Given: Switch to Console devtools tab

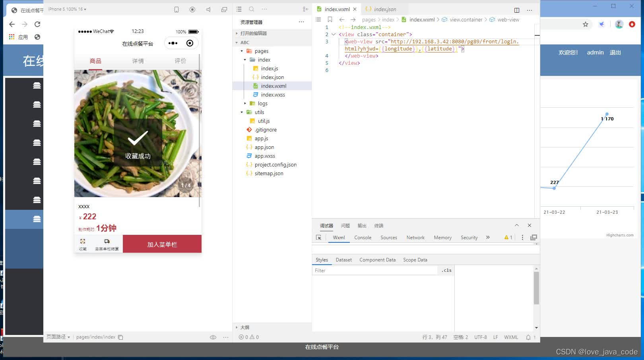Looking at the screenshot, I should click(x=363, y=238).
